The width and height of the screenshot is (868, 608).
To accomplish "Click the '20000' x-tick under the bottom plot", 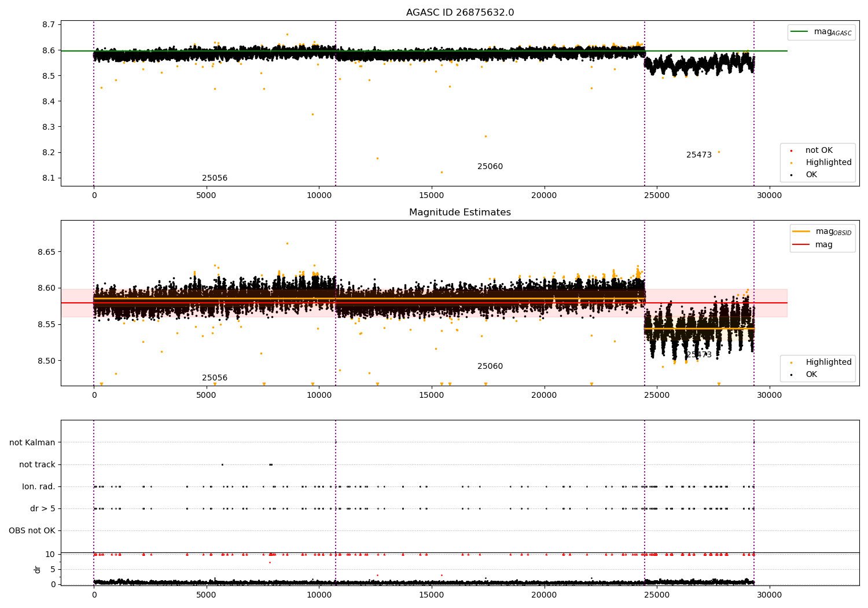I will (x=544, y=595).
